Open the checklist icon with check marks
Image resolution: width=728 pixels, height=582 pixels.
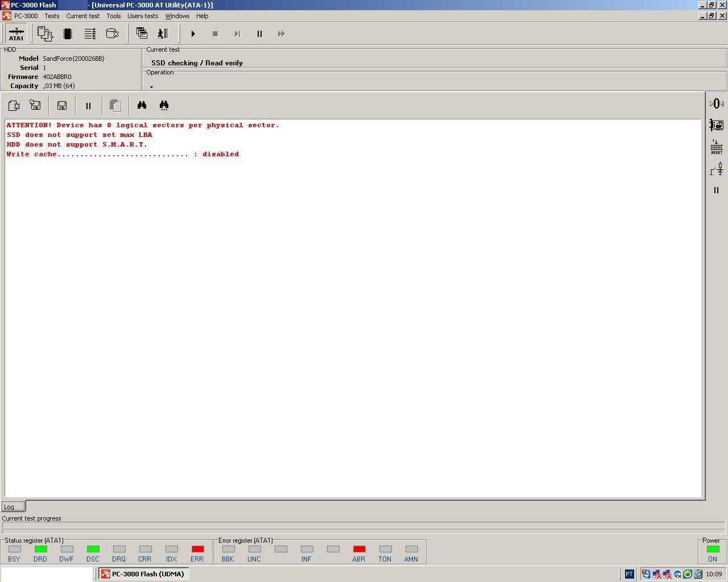tap(90, 34)
